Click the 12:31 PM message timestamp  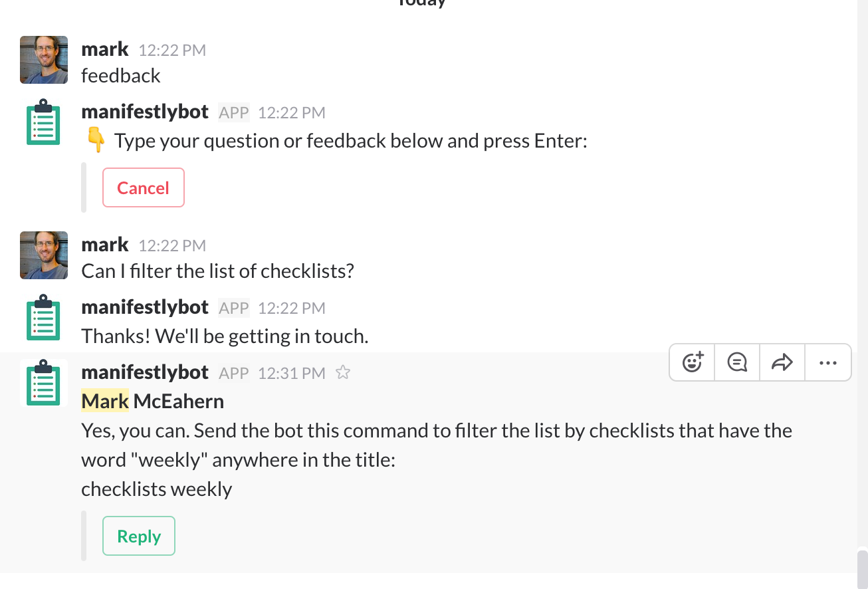pyautogui.click(x=292, y=373)
